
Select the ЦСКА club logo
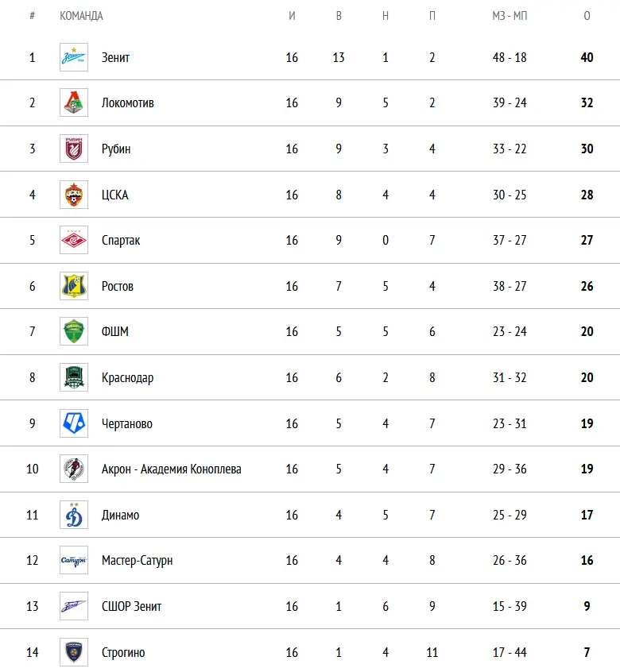(x=74, y=195)
